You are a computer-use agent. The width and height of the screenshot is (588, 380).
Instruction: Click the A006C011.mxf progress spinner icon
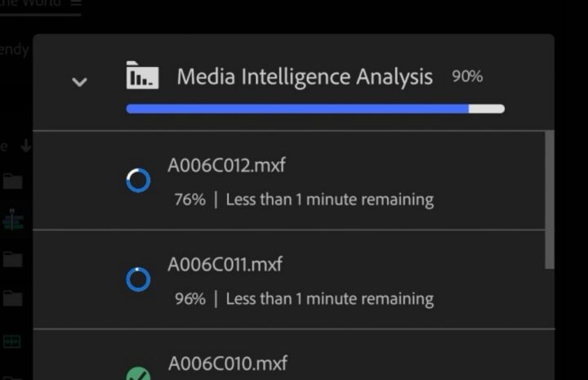(138, 279)
